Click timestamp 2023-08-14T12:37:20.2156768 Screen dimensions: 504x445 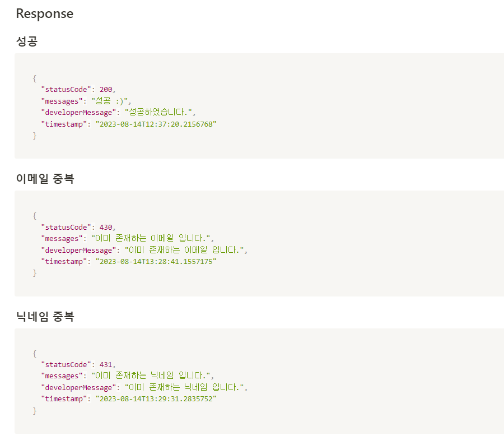point(156,124)
